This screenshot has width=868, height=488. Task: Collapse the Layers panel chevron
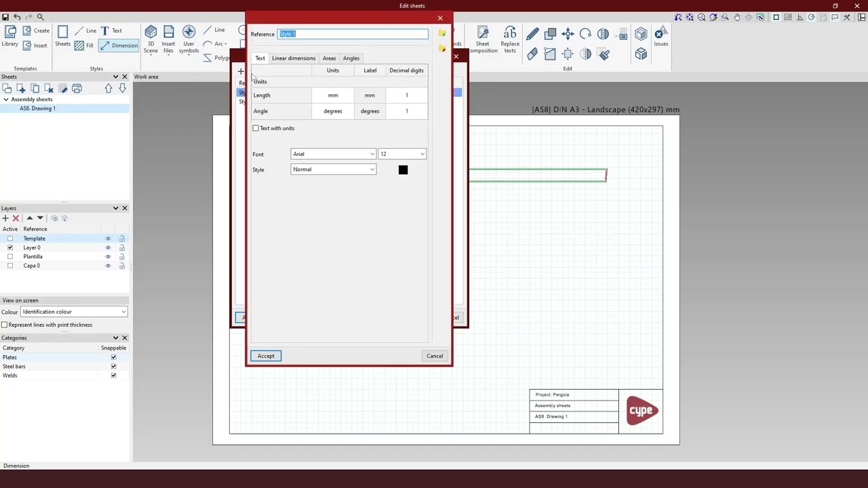click(115, 208)
